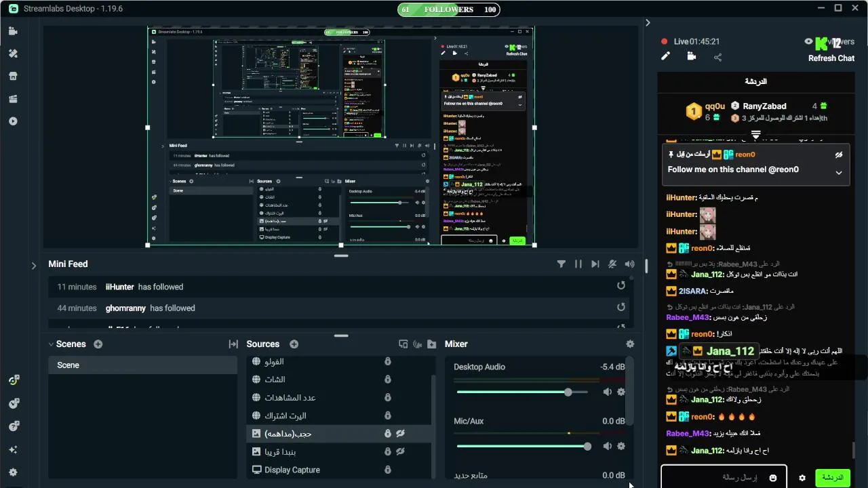Toggle the crossed-out alerts icon in Mini Feed
Viewport: 868px width, 488px height.
[x=612, y=264]
